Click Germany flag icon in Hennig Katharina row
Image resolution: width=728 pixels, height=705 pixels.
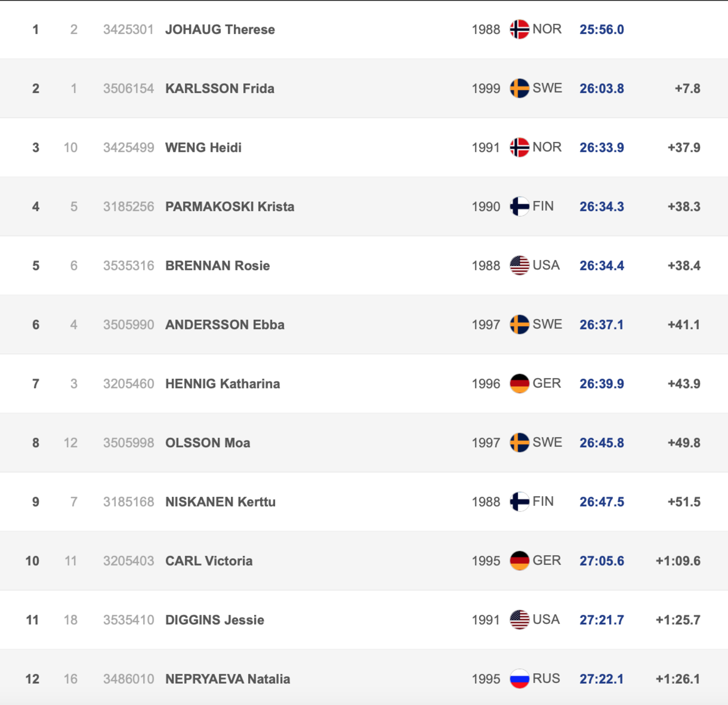[519, 384]
